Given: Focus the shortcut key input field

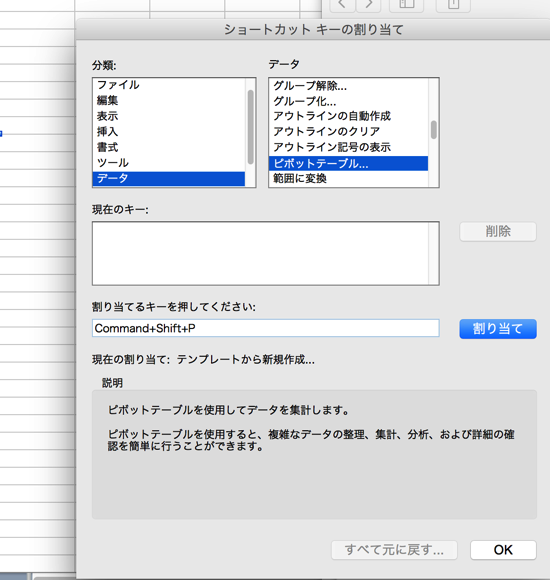Looking at the screenshot, I should (x=266, y=328).
